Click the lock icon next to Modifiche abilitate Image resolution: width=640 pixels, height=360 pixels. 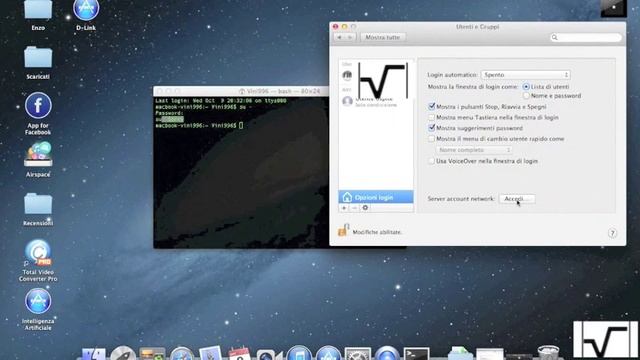[x=343, y=230]
